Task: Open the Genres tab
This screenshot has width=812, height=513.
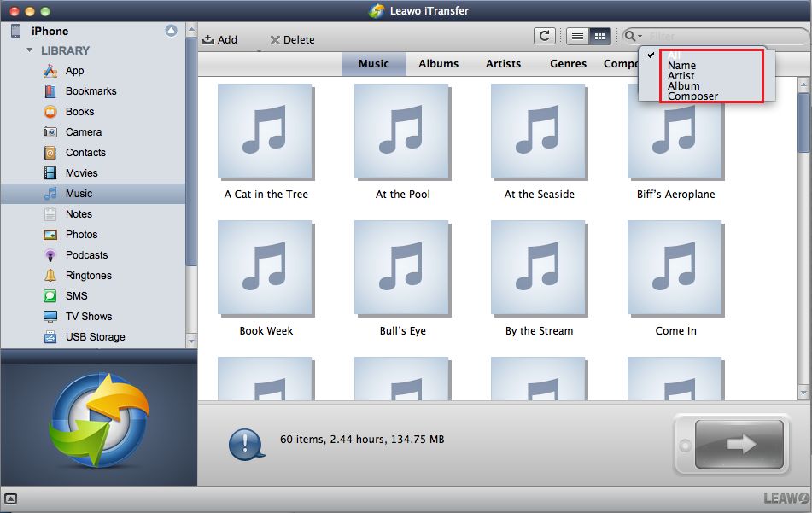Action: [568, 64]
